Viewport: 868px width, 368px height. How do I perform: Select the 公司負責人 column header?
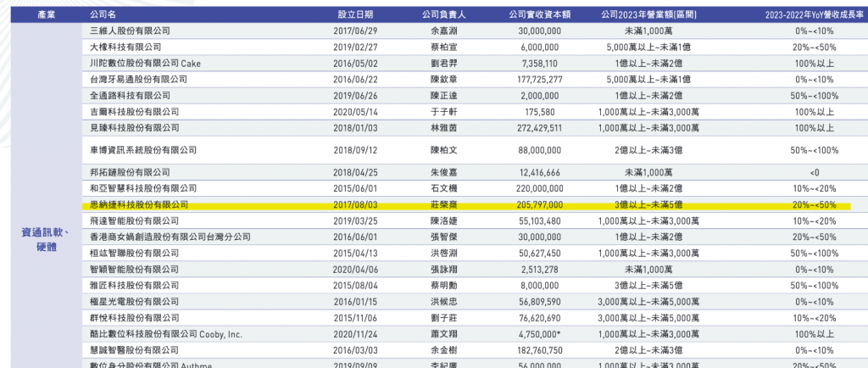tap(443, 15)
